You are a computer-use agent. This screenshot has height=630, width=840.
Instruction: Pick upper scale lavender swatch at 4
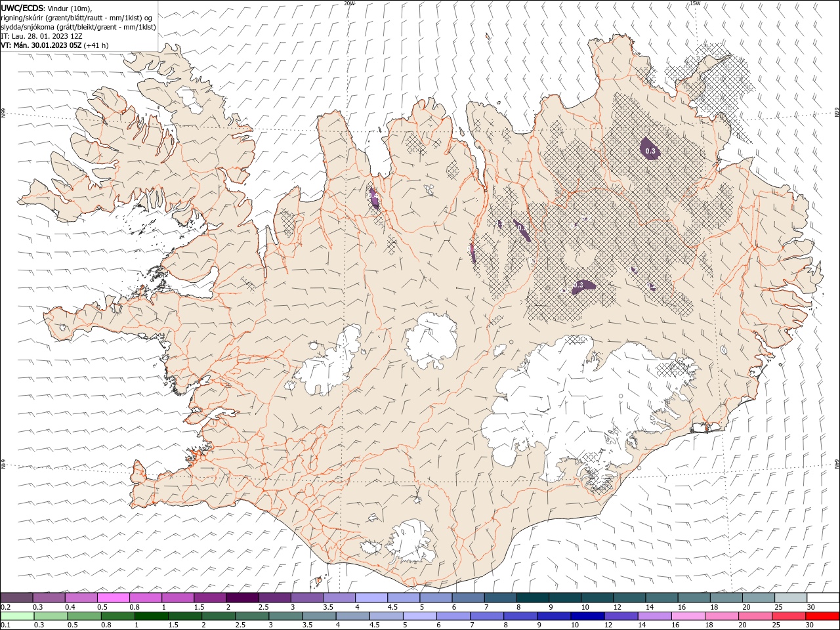(371, 597)
